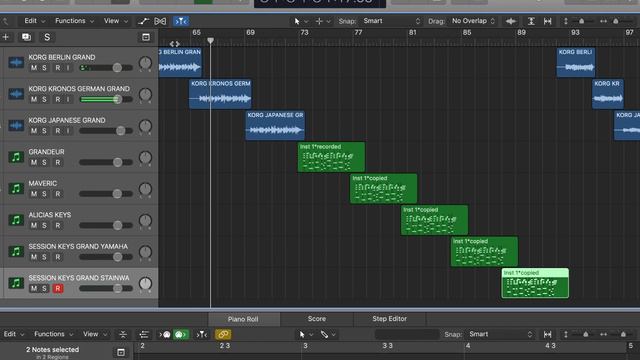The image size is (640, 360).
Task: Toggle the Flex show/hide button
Action: [160, 21]
